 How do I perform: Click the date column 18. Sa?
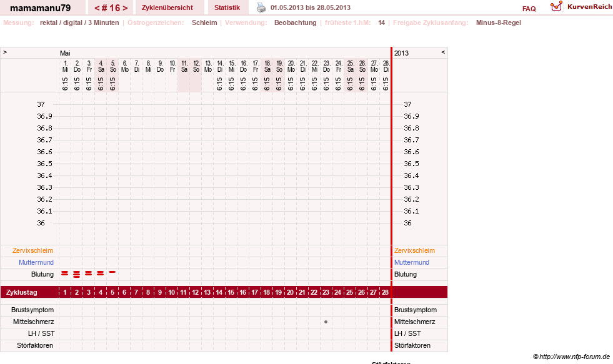click(x=267, y=66)
